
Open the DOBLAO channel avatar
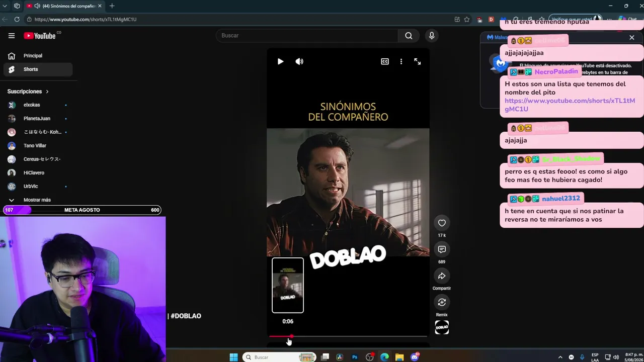click(442, 327)
